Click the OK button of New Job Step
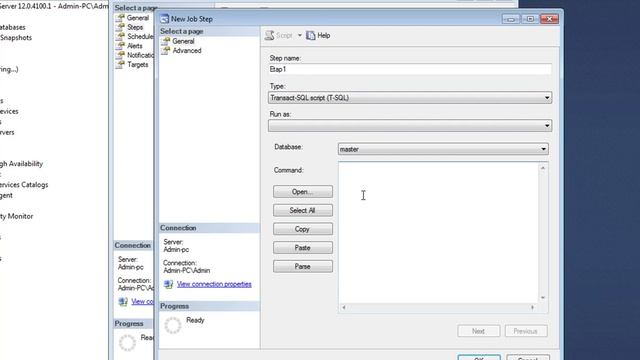 click(479, 358)
